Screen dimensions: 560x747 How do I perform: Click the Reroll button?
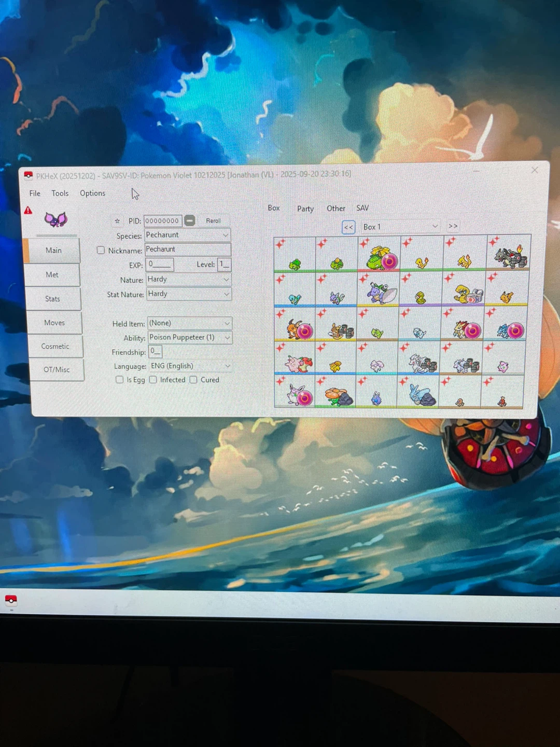click(213, 221)
